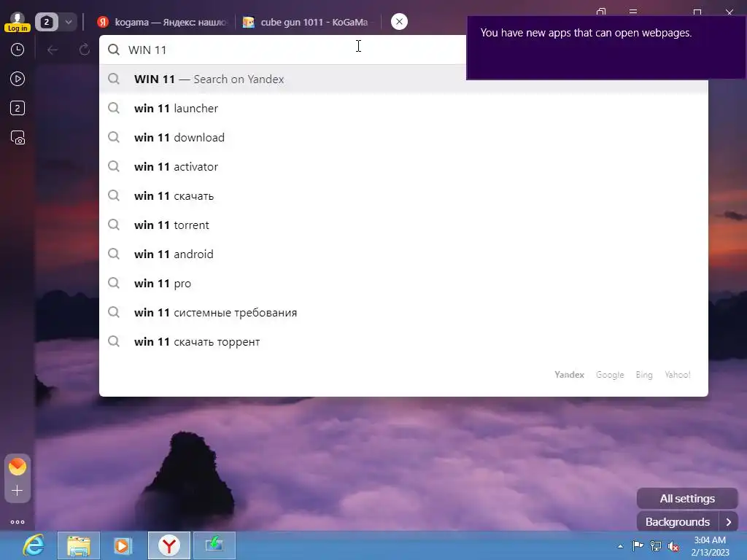The width and height of the screenshot is (747, 560).
Task: Take a screenshot with sidebar camera icon
Action: pyautogui.click(x=18, y=138)
